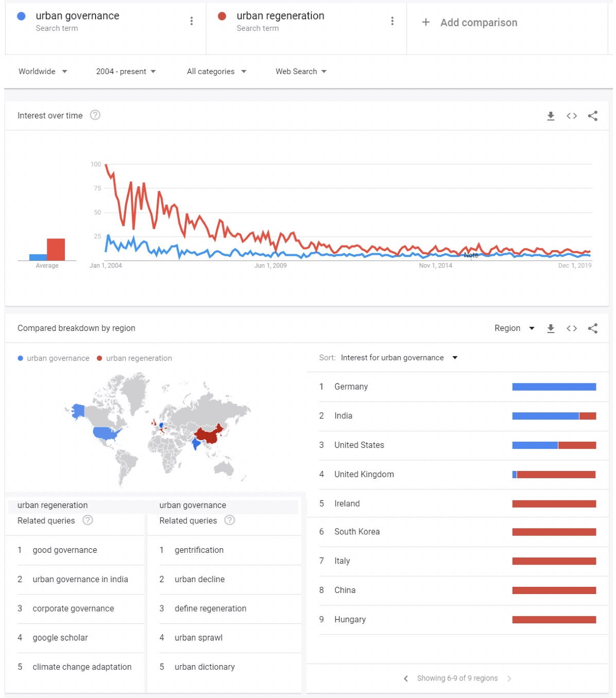Click Add comparison button
Image resolution: width=616 pixels, height=698 pixels.
click(470, 23)
